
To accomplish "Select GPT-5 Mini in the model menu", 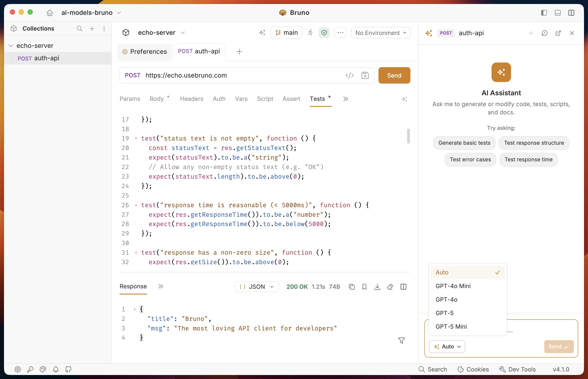I will [x=468, y=326].
